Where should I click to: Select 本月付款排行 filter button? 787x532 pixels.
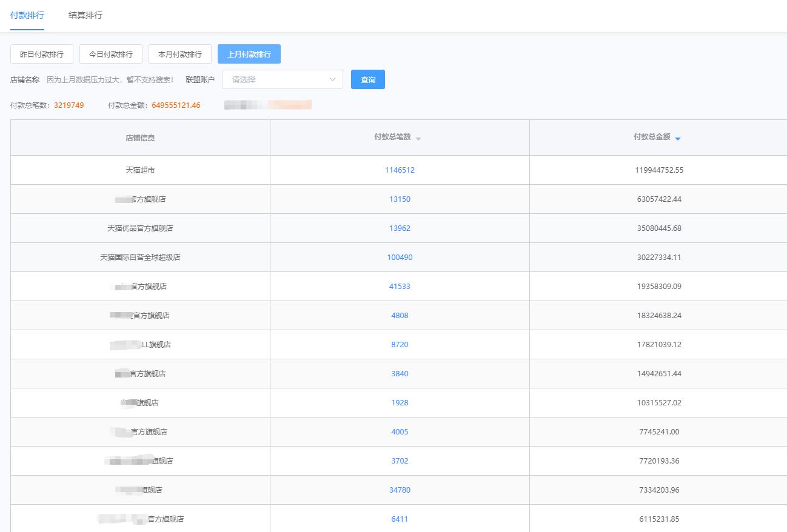click(x=180, y=54)
